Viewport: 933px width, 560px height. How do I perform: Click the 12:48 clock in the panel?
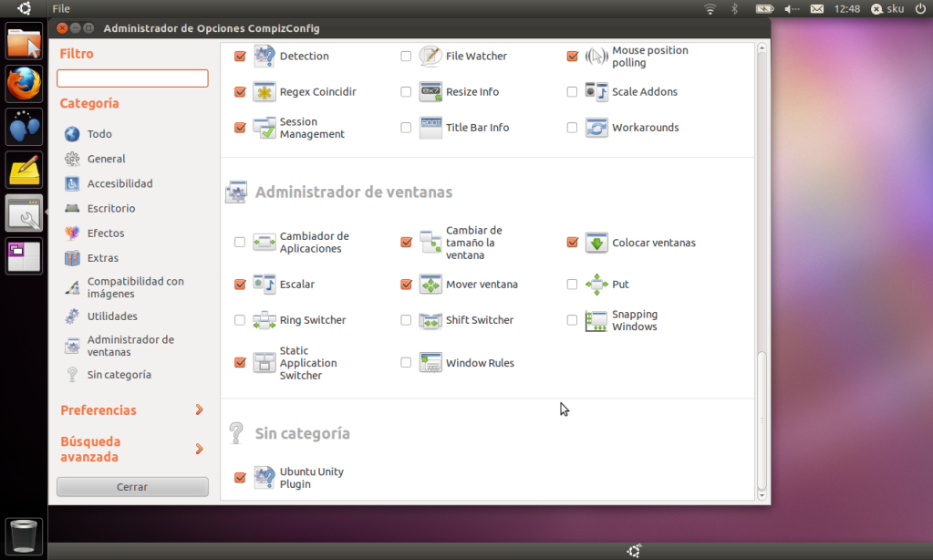846,9
